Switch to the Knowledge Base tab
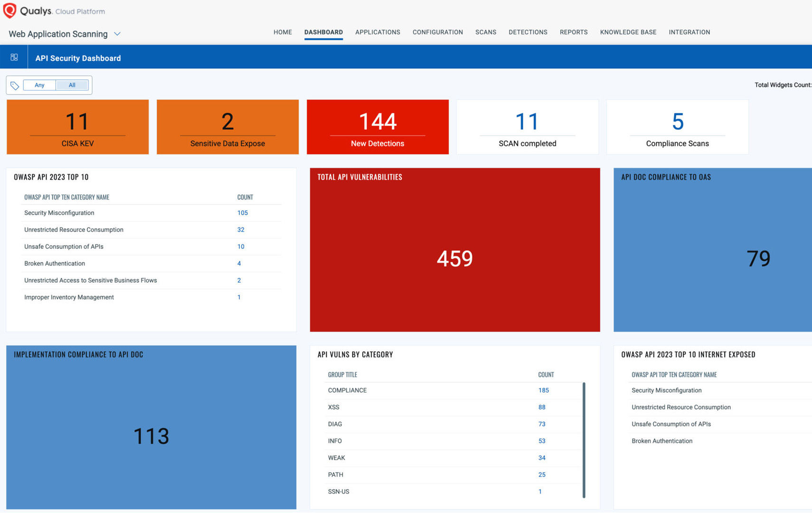The image size is (812, 513). click(628, 32)
